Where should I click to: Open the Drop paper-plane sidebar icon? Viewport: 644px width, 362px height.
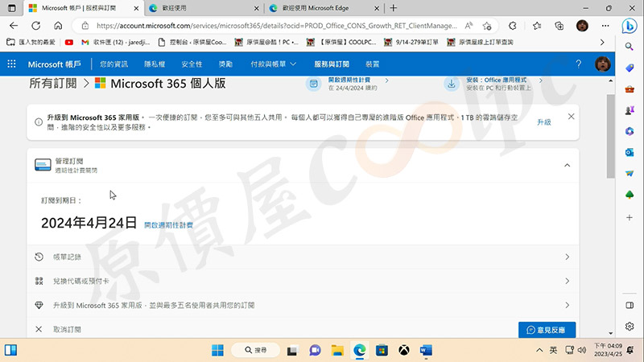coord(630,174)
